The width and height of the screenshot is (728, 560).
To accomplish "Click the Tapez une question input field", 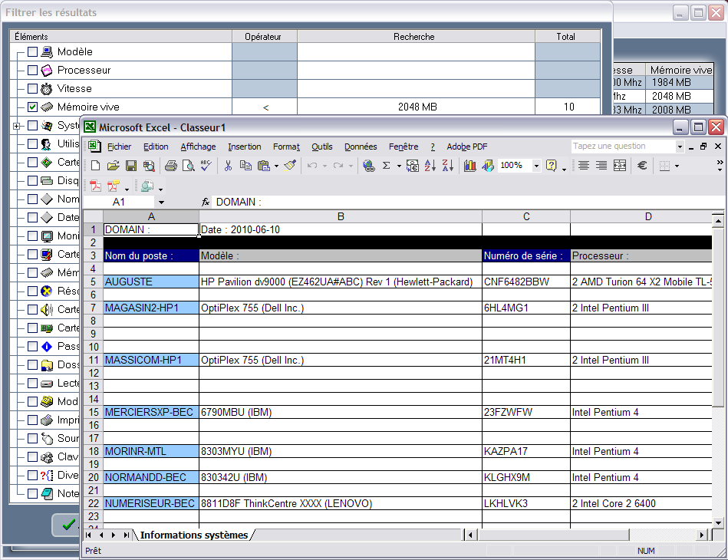I will point(623,147).
